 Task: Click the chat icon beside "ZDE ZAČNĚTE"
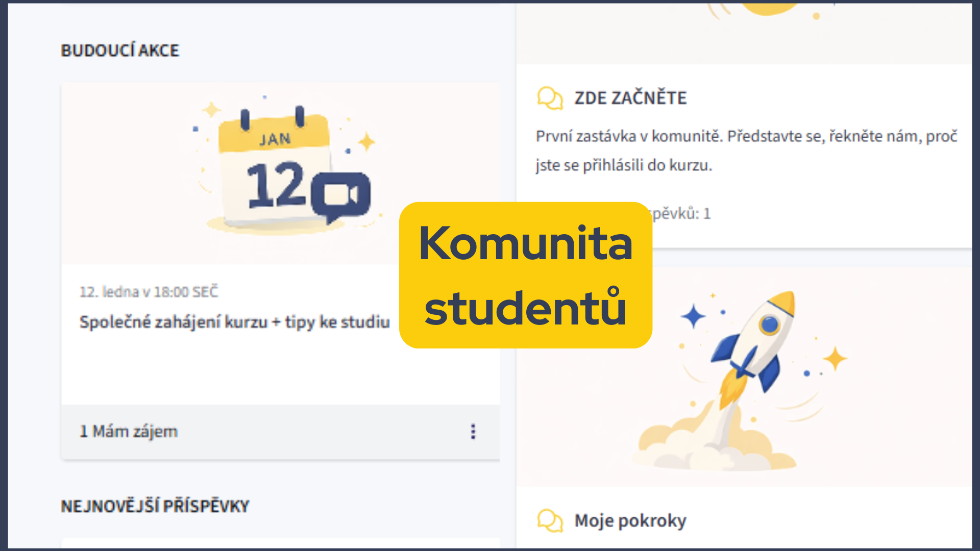click(550, 98)
